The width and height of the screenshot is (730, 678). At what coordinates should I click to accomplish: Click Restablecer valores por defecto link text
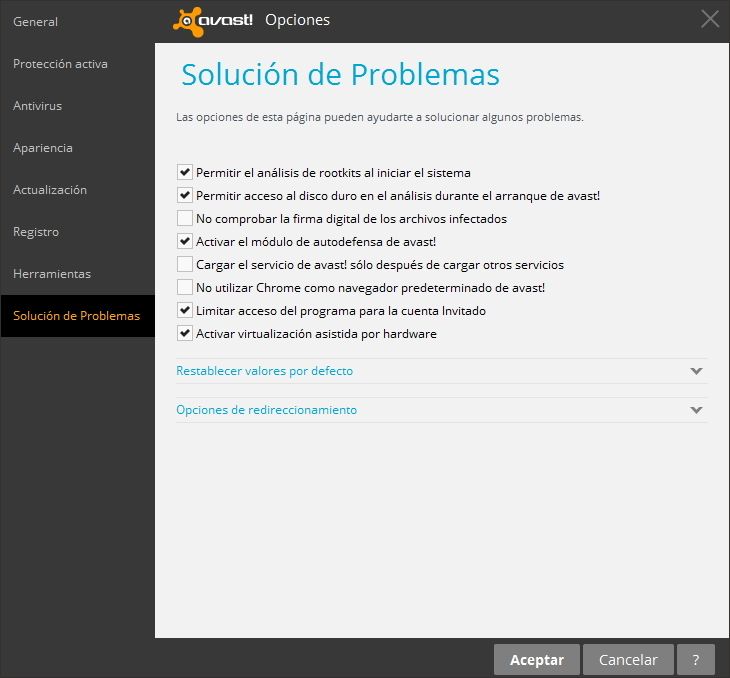[x=264, y=371]
